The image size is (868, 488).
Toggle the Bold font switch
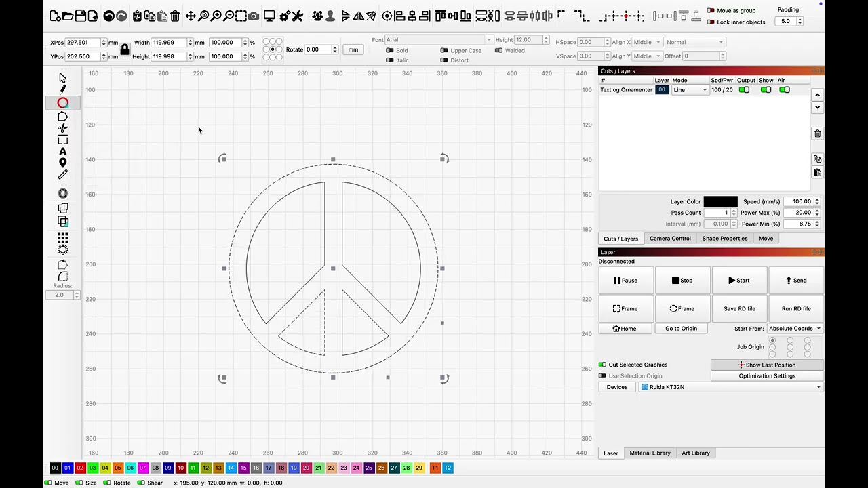pyautogui.click(x=390, y=51)
